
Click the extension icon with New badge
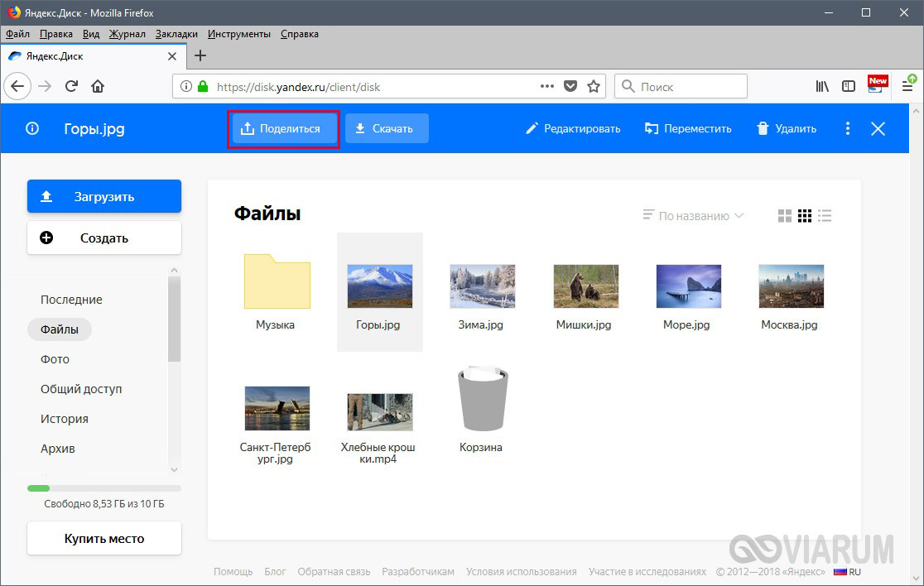coord(877,84)
